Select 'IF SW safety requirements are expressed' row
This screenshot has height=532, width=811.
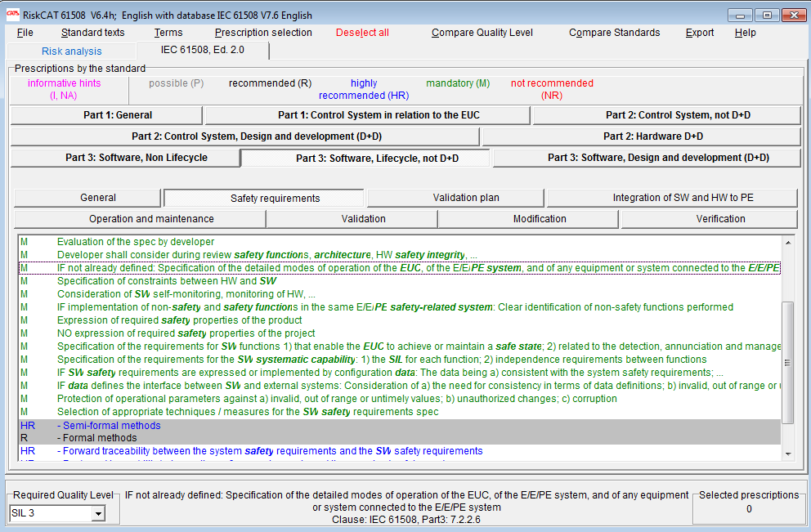click(399, 373)
